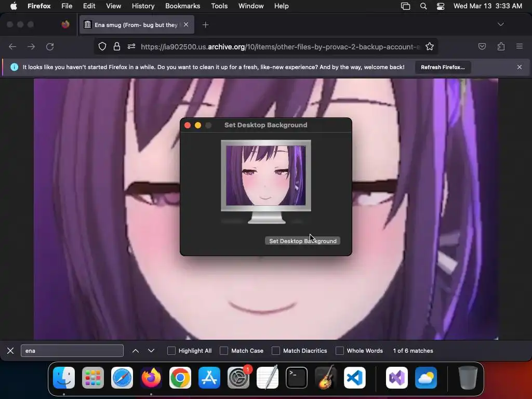Select the Ena smug browser tab
The image size is (532, 399).
click(x=137, y=24)
